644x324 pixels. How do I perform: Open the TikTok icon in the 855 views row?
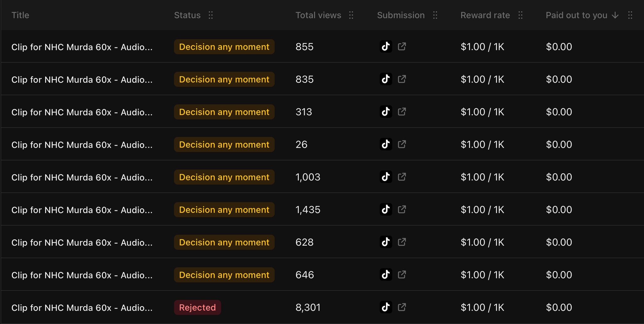[386, 46]
